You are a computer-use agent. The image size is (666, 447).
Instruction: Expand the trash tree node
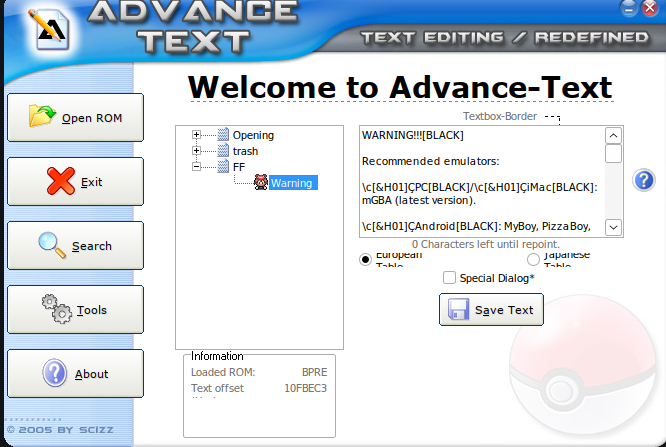[x=196, y=150]
